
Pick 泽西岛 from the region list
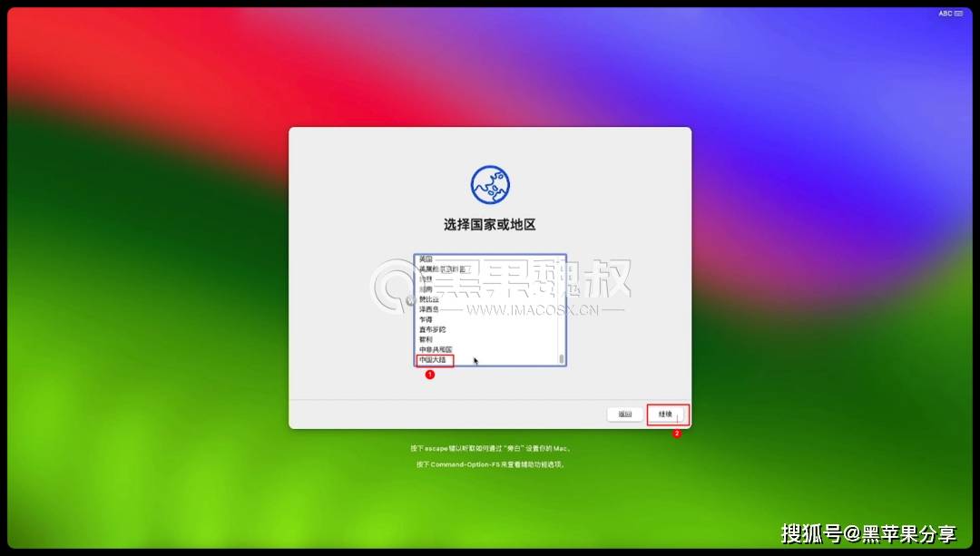point(429,309)
